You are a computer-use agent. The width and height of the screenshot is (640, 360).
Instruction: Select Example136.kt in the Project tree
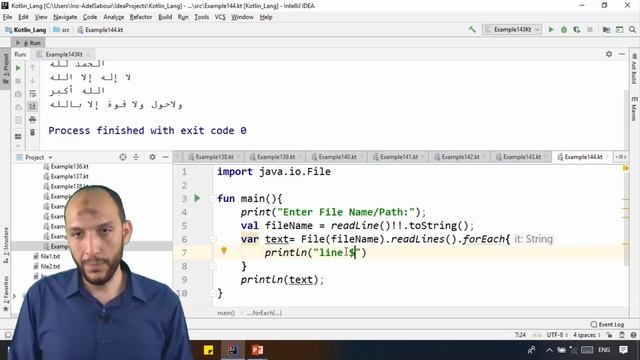(66, 167)
